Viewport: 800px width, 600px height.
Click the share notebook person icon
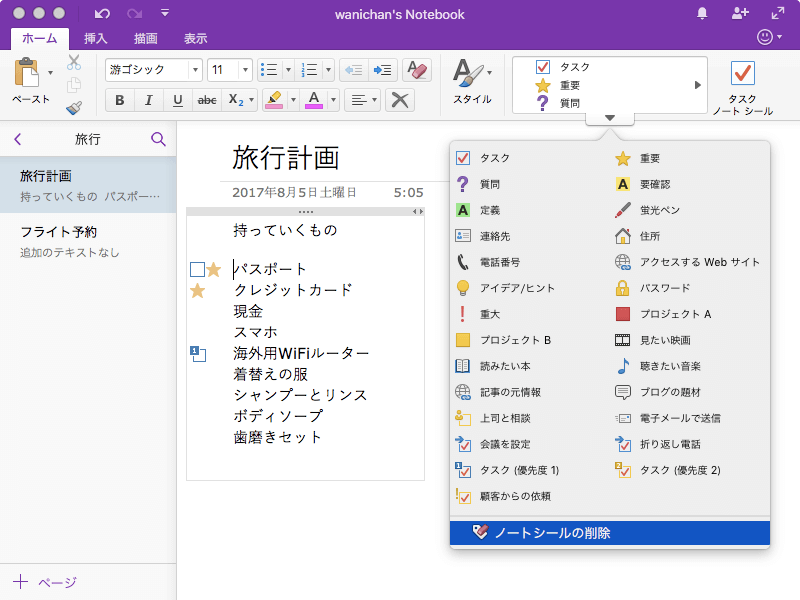tap(740, 13)
